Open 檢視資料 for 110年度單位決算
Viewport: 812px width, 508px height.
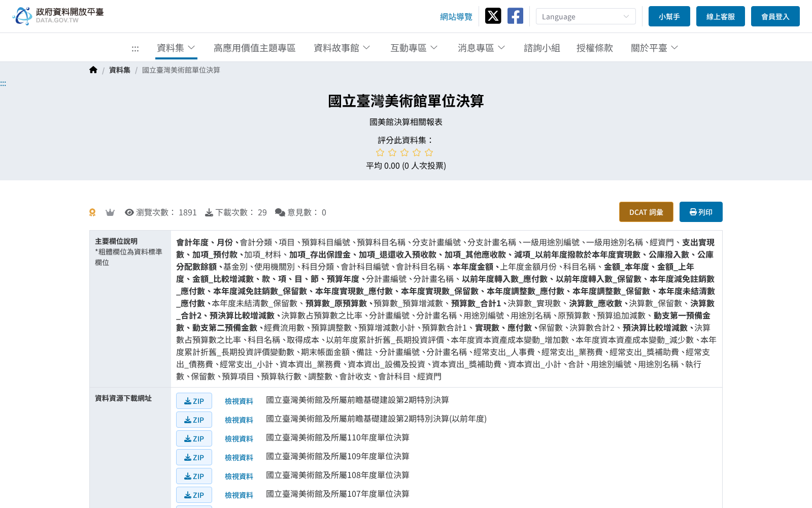[x=239, y=438]
